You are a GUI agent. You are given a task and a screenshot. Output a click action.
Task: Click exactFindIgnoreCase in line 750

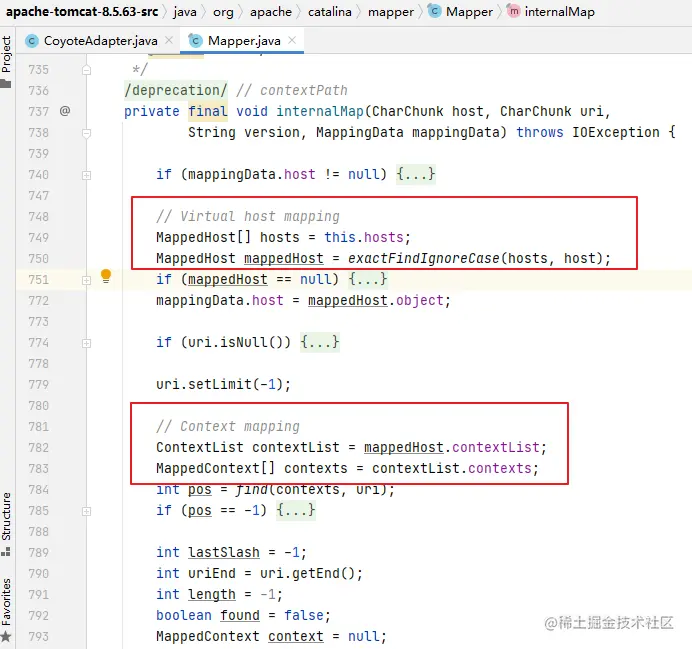tap(423, 258)
